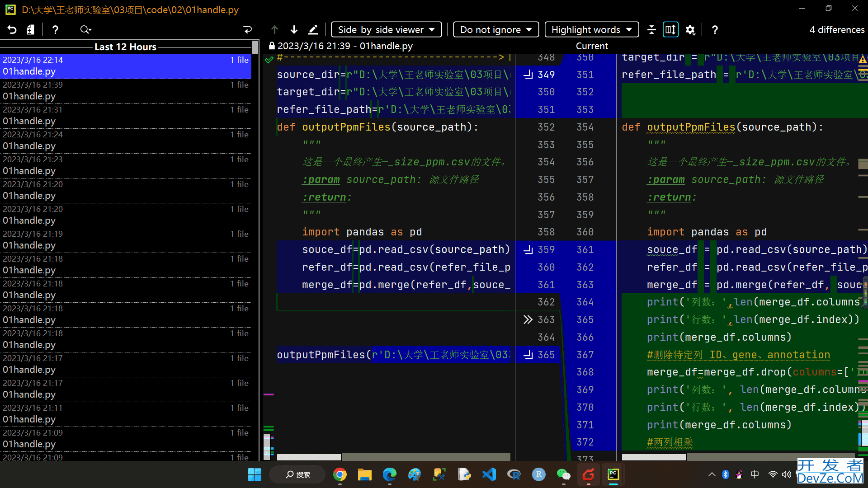Select the 2023/3/16 21:39 file entry
Viewport: 868px width, 488px height.
[x=126, y=90]
